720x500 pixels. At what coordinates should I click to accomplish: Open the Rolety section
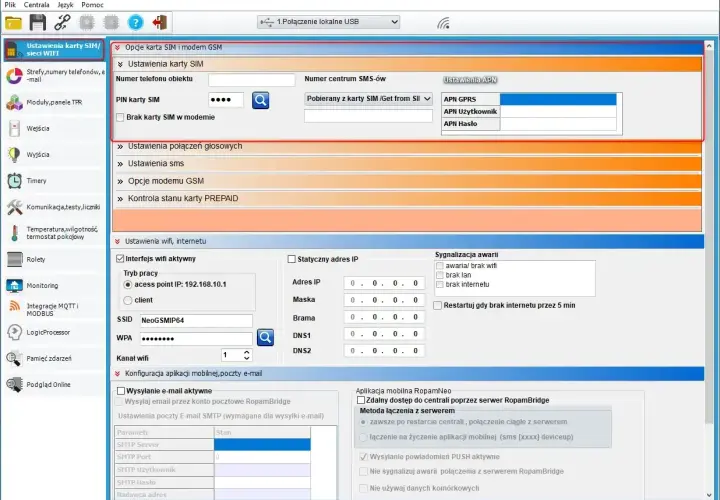pyautogui.click(x=54, y=259)
